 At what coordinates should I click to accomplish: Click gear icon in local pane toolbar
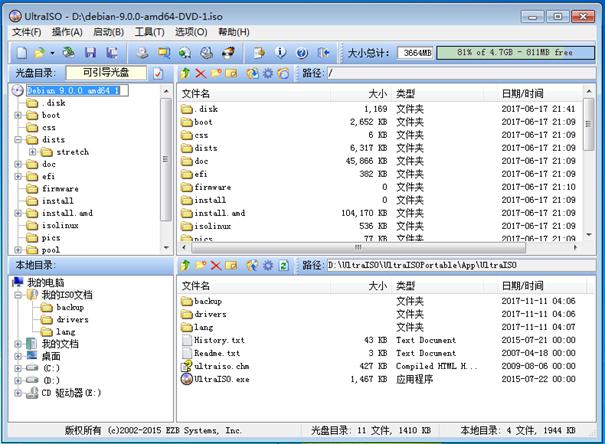268,265
